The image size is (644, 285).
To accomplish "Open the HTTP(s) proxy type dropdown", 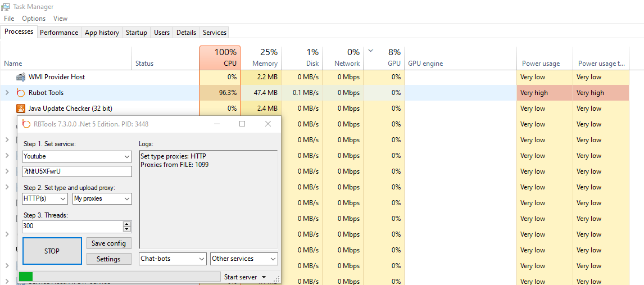I will coord(62,198).
